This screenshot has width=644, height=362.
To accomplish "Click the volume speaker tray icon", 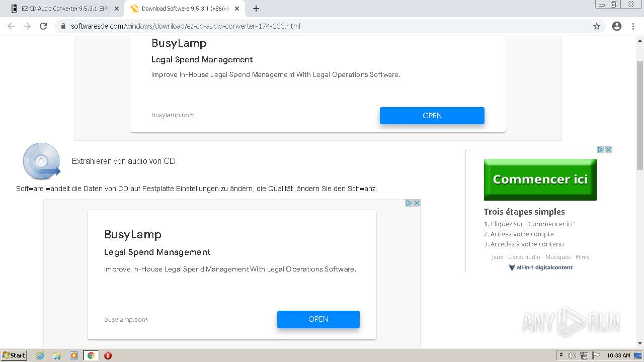I will 572,355.
